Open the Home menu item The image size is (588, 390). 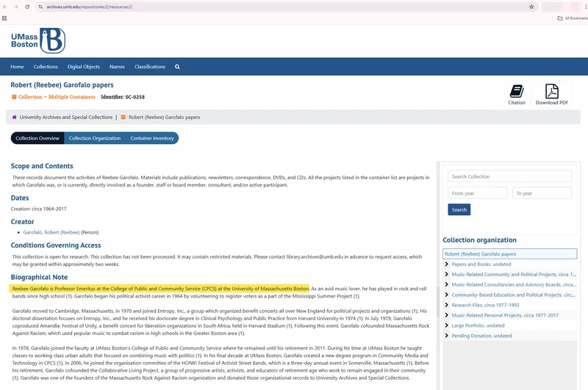coord(17,67)
